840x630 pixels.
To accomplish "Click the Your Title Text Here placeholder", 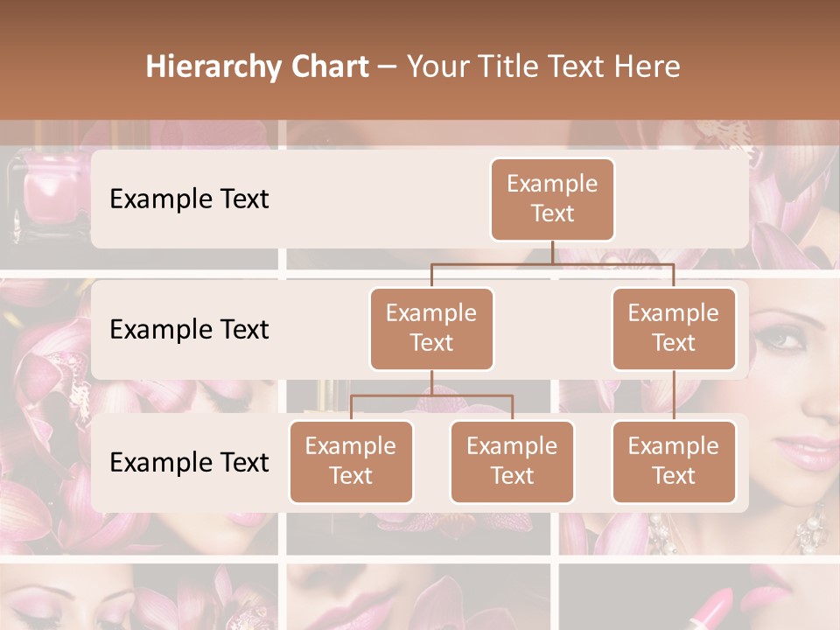I will 543,66.
